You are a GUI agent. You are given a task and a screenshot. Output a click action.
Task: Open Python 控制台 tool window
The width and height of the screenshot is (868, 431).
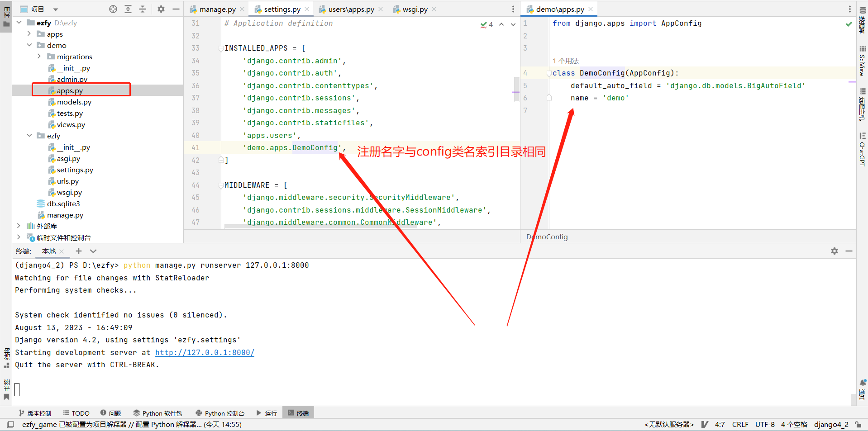click(x=220, y=413)
